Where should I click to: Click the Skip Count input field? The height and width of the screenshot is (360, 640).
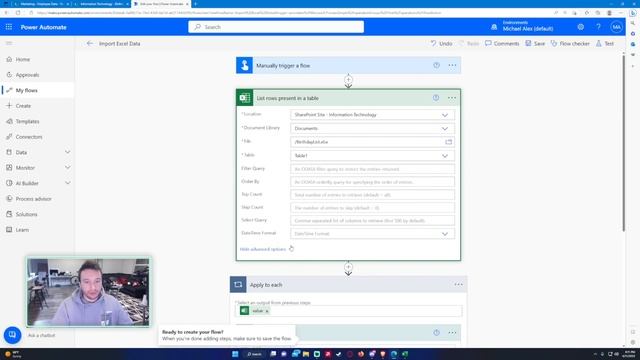coord(372,208)
